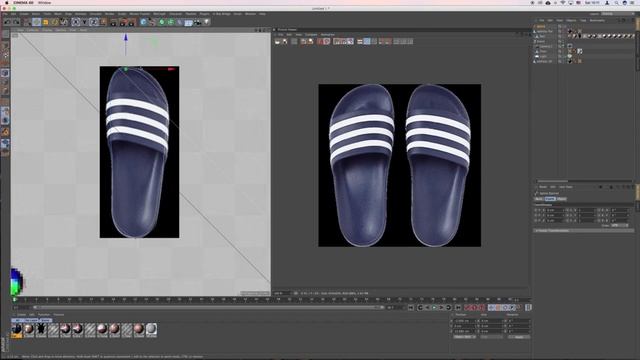Image resolution: width=640 pixels, height=360 pixels.
Task: Switch to the Object attribute tab
Action: pos(562,199)
